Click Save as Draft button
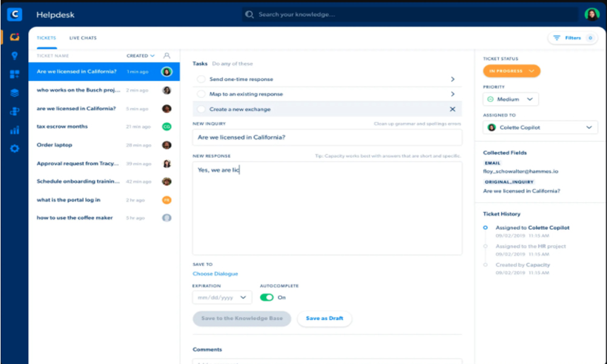 tap(324, 318)
